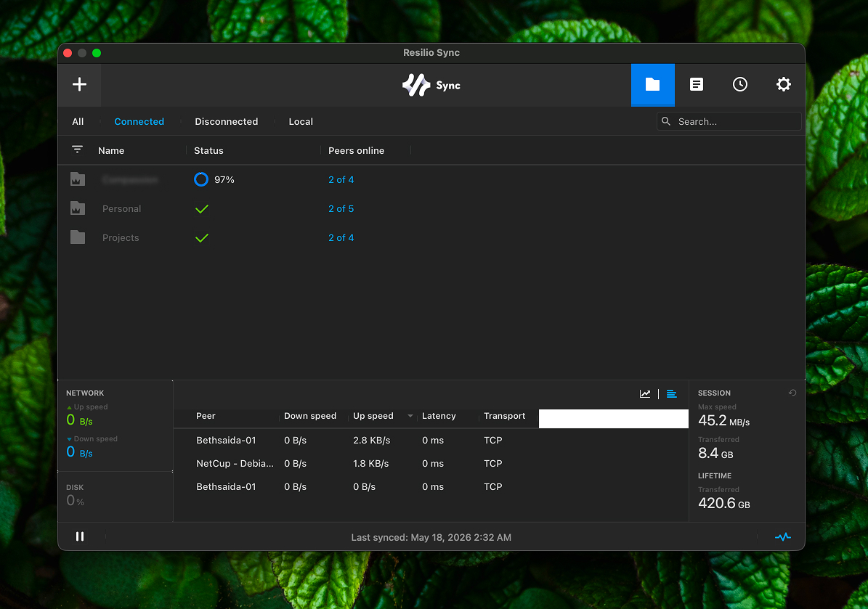Image resolution: width=868 pixels, height=609 pixels.
Task: Reset session statistics with the refresh icon
Action: pos(792,393)
